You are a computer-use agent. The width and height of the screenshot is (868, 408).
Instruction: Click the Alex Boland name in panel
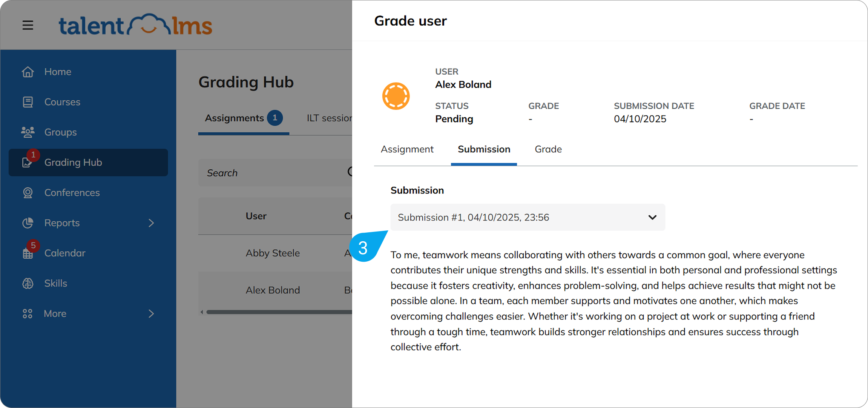(x=463, y=84)
